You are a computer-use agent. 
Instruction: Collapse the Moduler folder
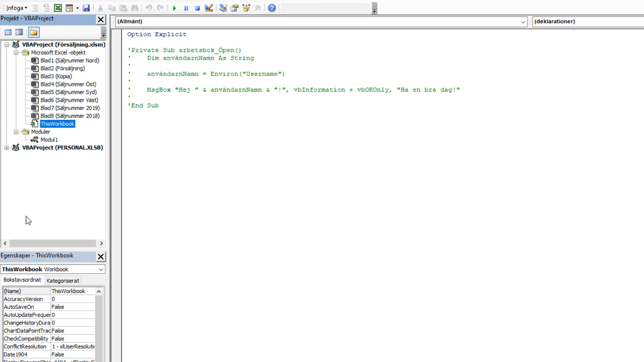pos(16,132)
